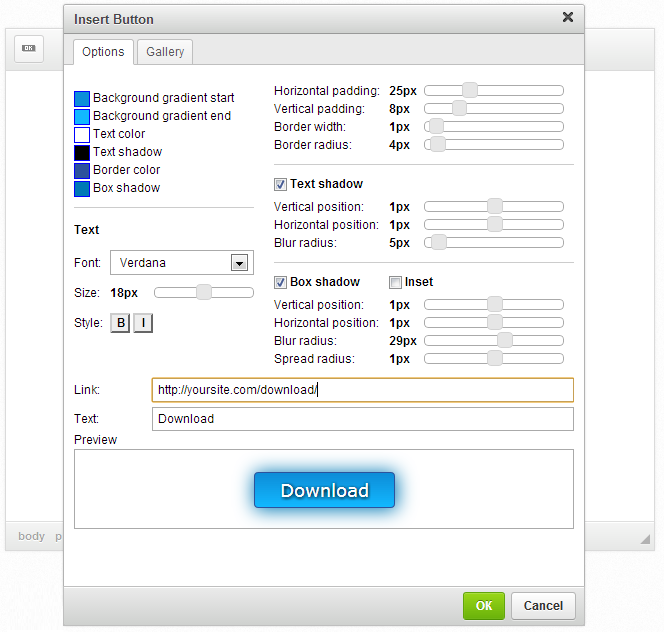Switch to the Gallery tab

tap(165, 52)
